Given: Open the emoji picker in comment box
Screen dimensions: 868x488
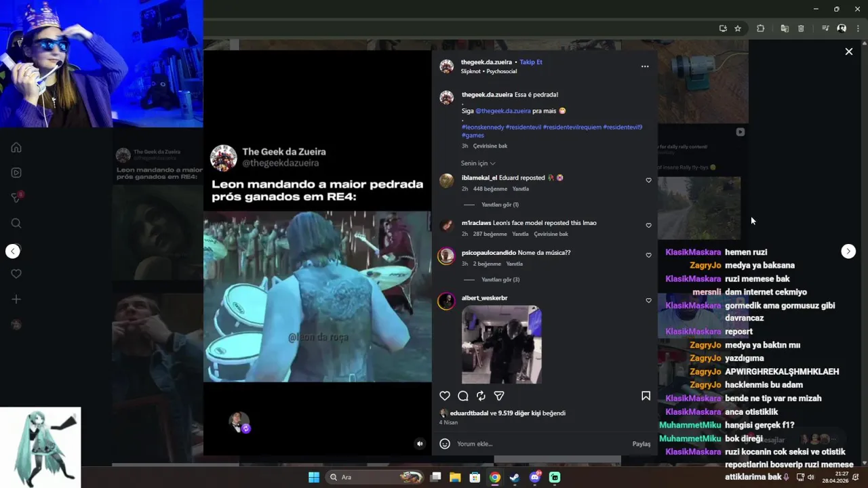Looking at the screenshot, I should [x=445, y=444].
